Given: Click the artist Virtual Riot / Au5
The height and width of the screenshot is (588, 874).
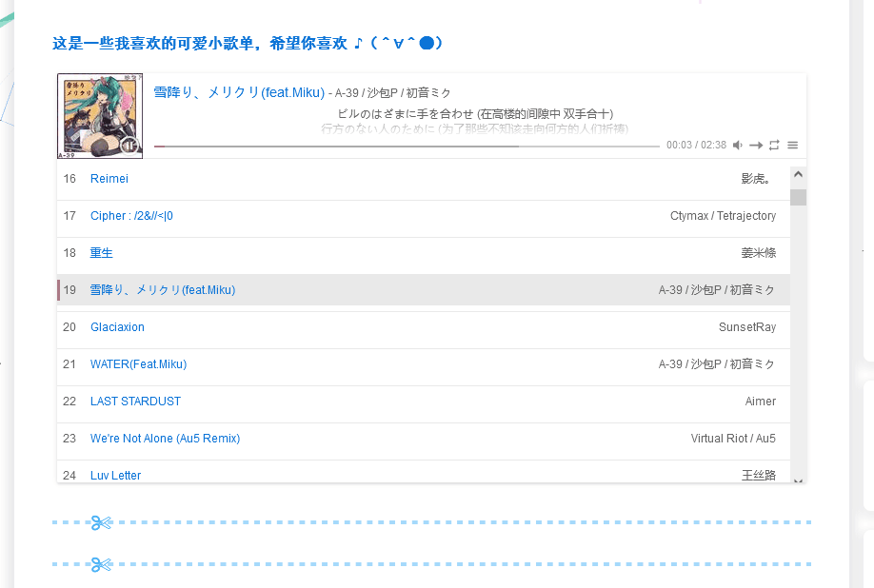Looking at the screenshot, I should coord(733,439).
